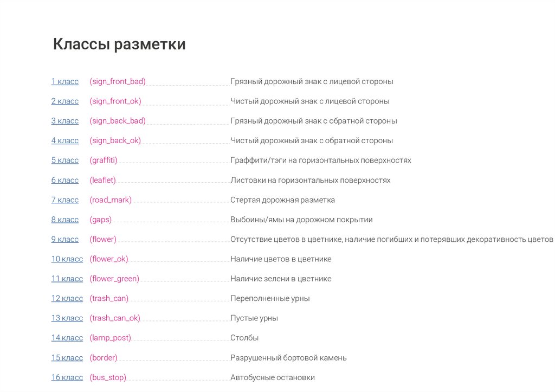Open the "4 класс" link

[65, 140]
